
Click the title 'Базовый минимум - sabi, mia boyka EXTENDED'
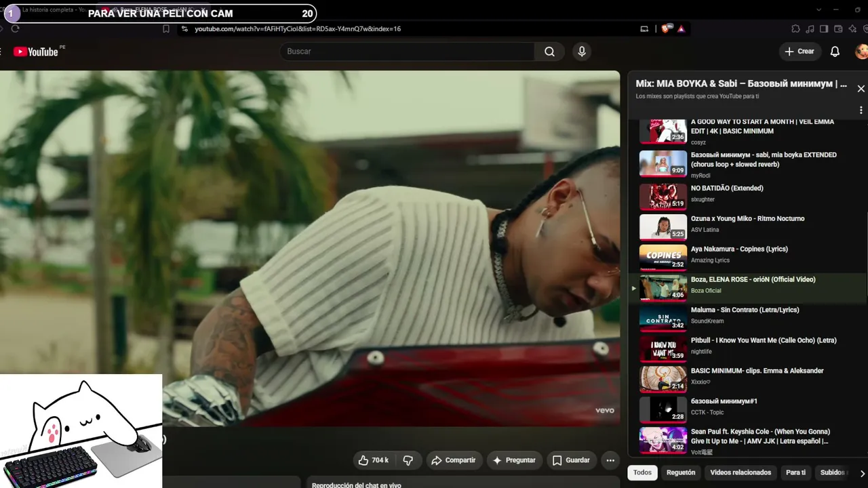[764, 159]
